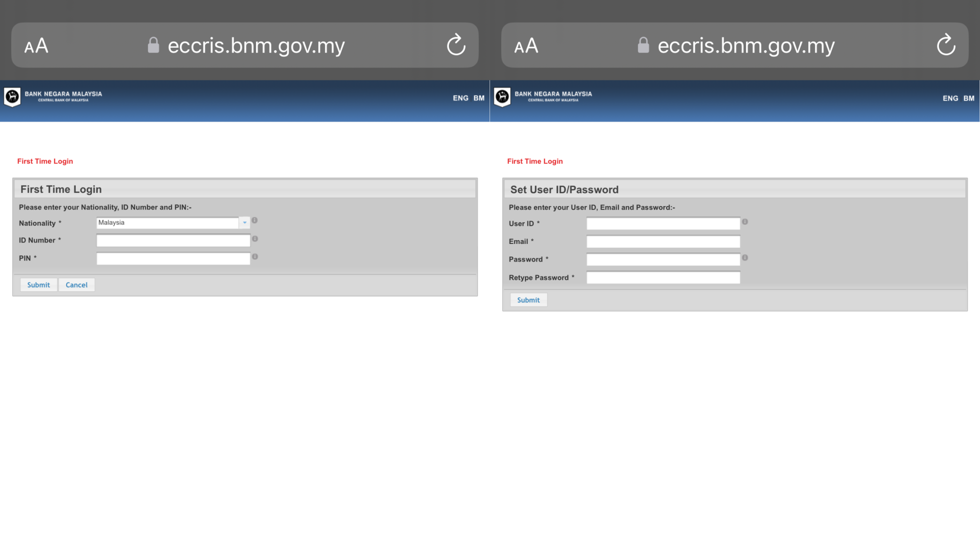Switch to BM language on right page
This screenshot has height=551, width=980.
pos(969,98)
